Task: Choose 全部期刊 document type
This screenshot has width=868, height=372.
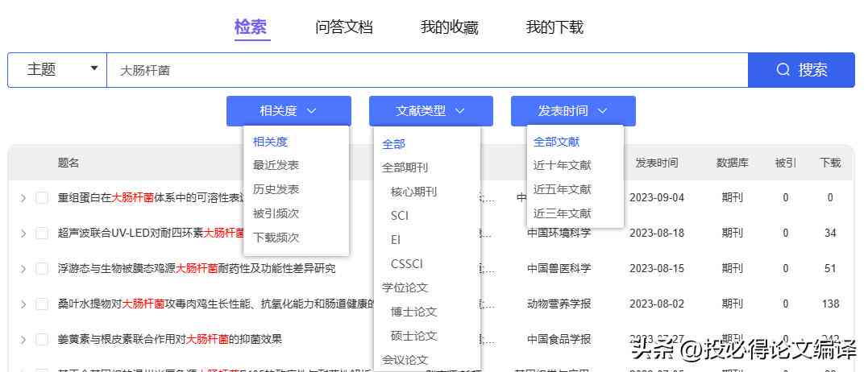Action: pos(405,167)
